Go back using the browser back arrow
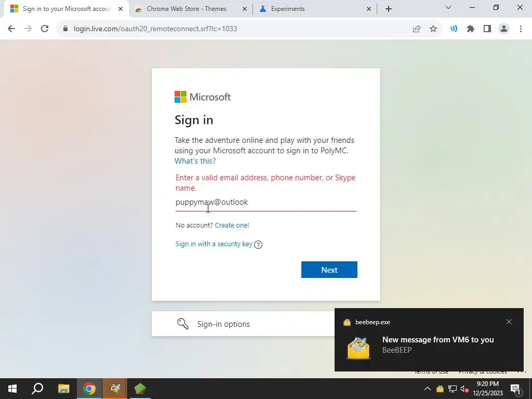 11,29
